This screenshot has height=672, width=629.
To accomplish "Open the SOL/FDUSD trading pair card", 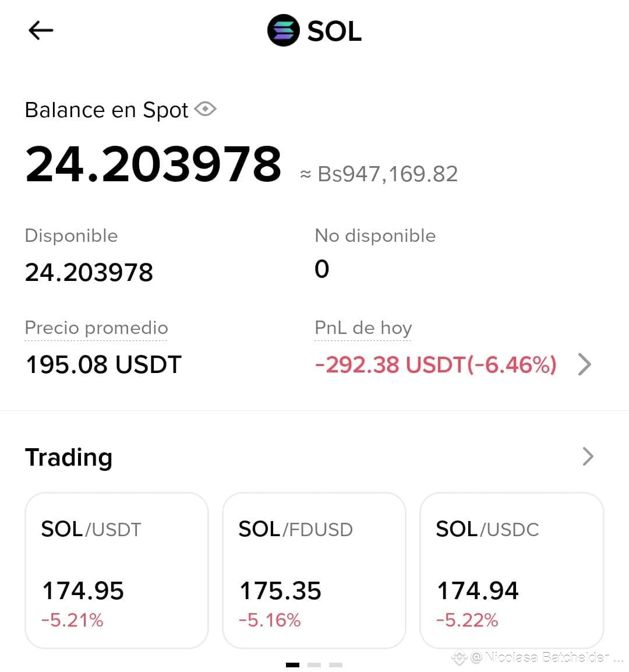I will click(314, 570).
